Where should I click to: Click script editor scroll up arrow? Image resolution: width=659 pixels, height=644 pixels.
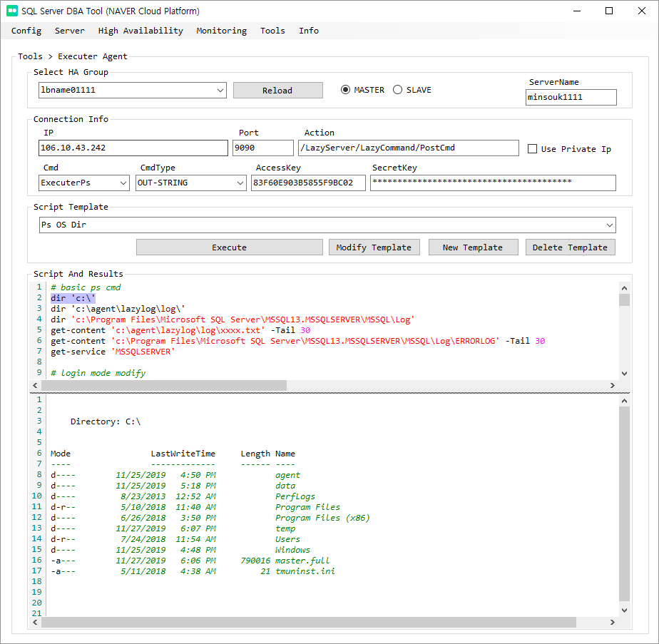click(x=624, y=288)
